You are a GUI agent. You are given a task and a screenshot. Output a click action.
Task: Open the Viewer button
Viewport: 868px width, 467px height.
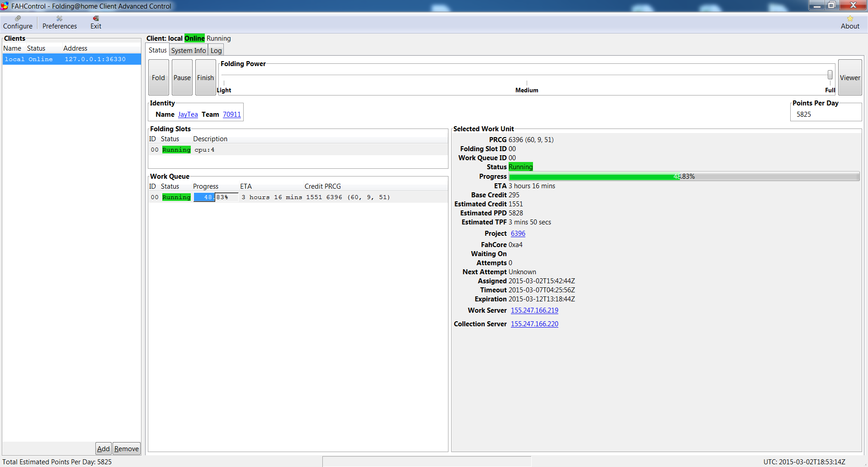[850, 77]
